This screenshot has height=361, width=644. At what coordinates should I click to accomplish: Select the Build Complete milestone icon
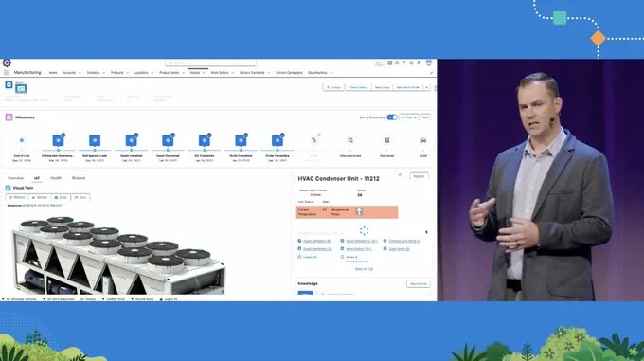click(241, 140)
